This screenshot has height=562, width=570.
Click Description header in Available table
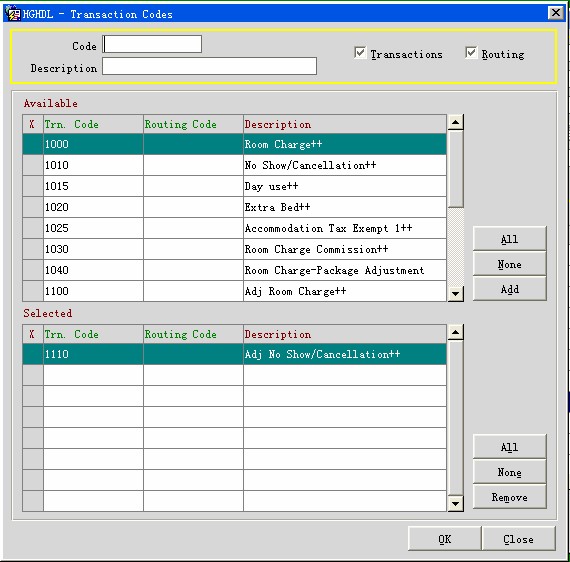pos(345,124)
